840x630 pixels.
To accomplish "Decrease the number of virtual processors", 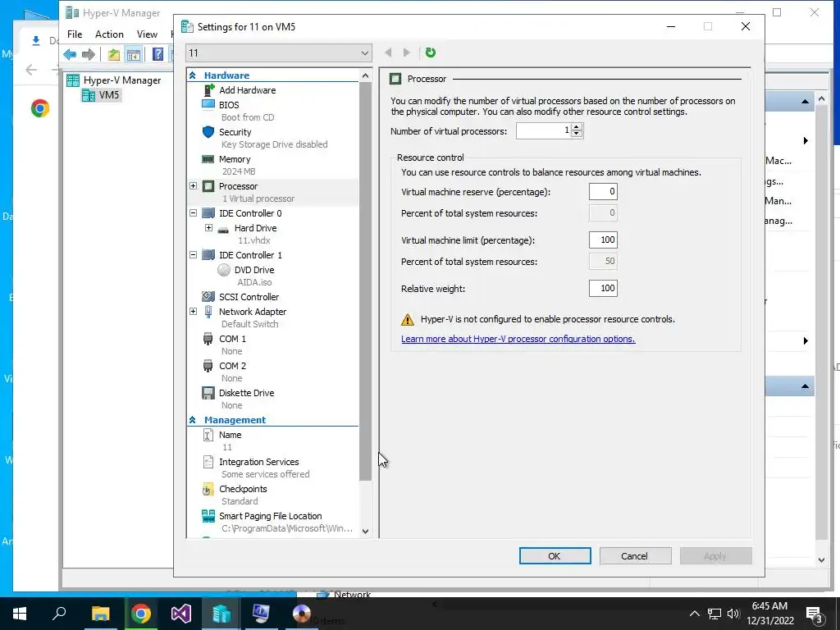I will point(577,134).
